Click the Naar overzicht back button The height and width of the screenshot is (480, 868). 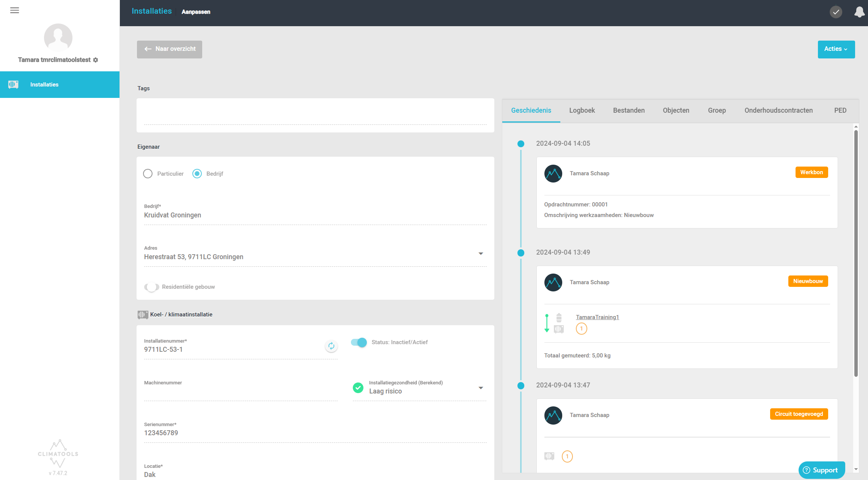[170, 49]
